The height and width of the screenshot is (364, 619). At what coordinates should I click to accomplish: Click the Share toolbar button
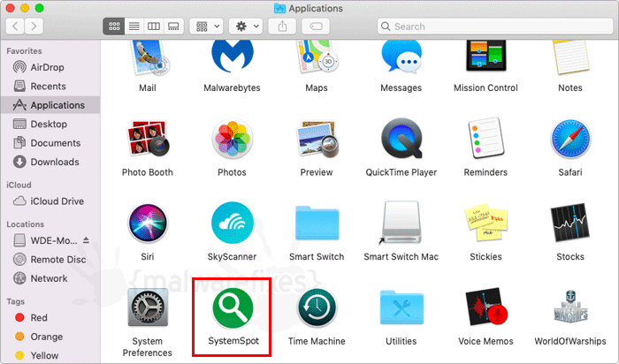pos(282,27)
